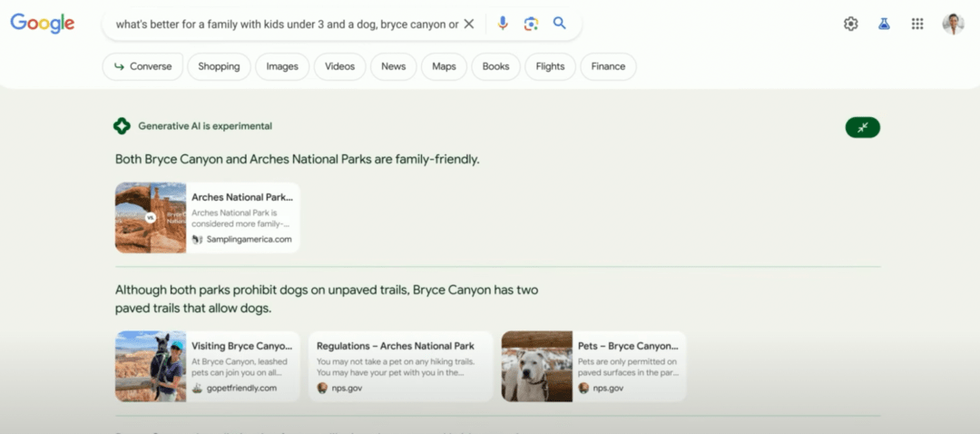Click the Arches vs Bryce thumbnail image
Screen dimensions: 980x434
coord(151,218)
